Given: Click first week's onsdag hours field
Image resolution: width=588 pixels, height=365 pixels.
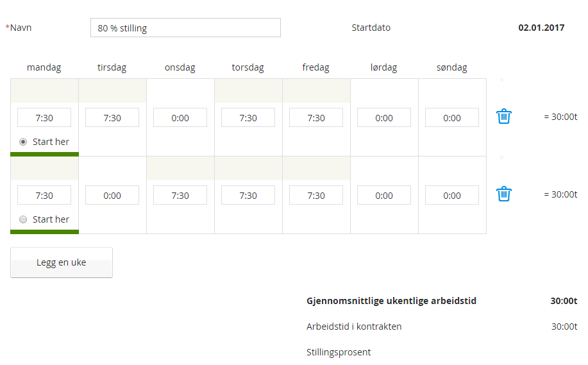Looking at the screenshot, I should coord(180,118).
